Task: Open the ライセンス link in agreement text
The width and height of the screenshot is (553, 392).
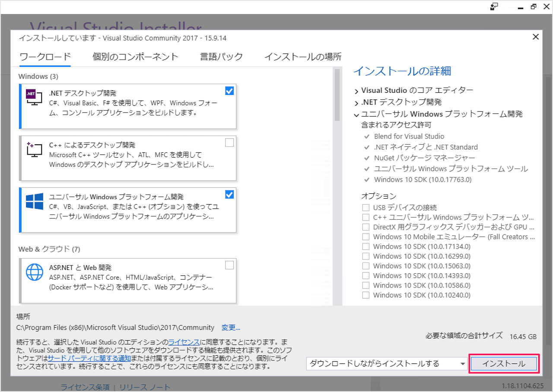Action: tap(184, 341)
